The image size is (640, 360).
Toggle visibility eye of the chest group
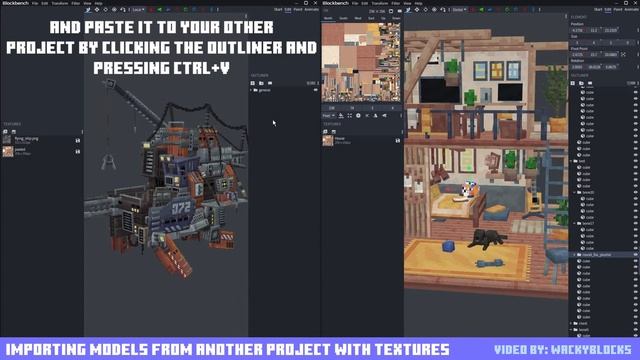[x=636, y=323]
